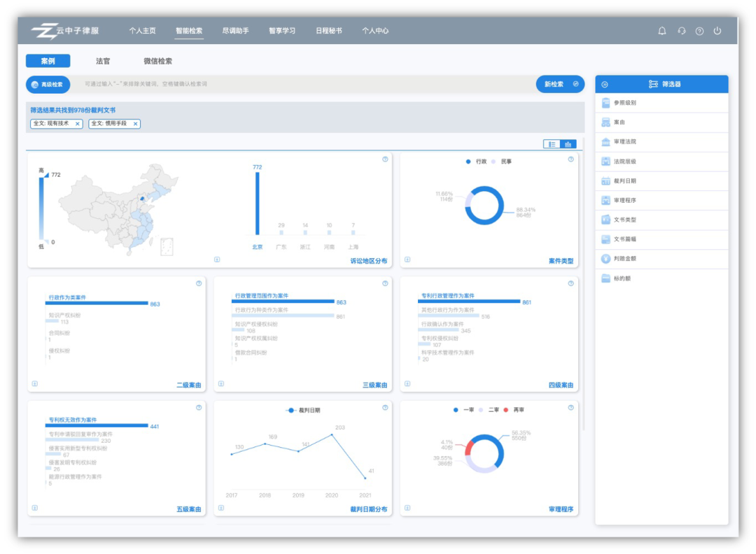Open the help question mark icon in header
This screenshot has height=554, width=756.
pyautogui.click(x=699, y=31)
